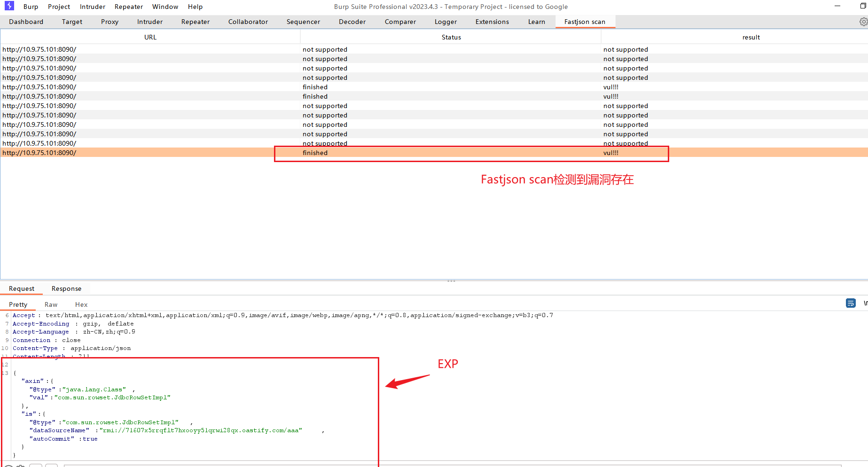This screenshot has height=467, width=868.
Task: Click the 'Connection' header name
Action: pos(31,340)
